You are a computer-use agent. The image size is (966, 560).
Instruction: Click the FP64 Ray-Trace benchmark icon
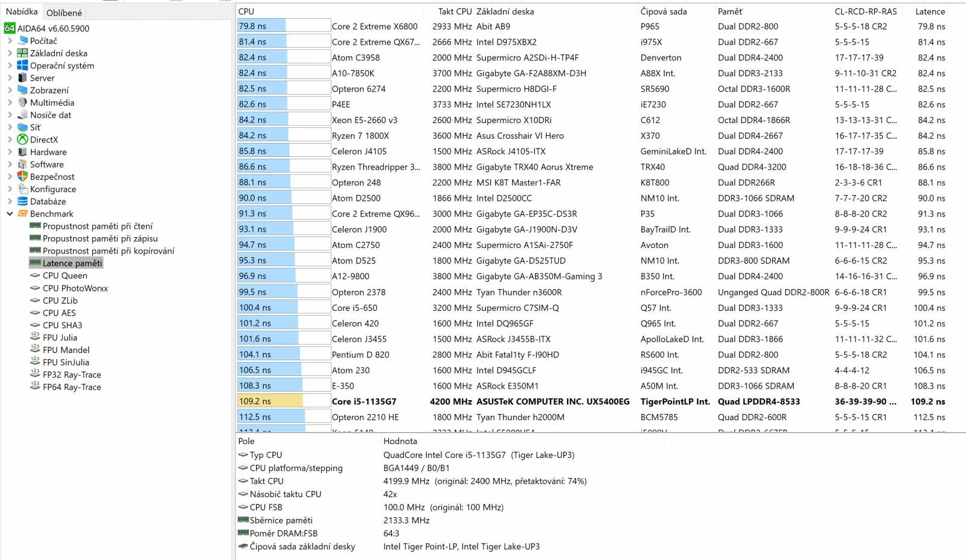[35, 386]
